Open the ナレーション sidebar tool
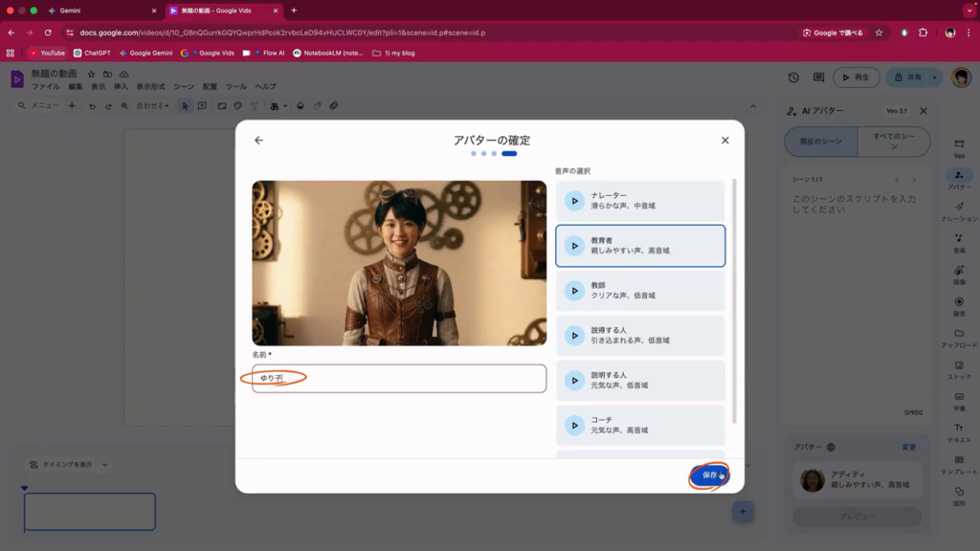The image size is (980, 551). pos(959,212)
